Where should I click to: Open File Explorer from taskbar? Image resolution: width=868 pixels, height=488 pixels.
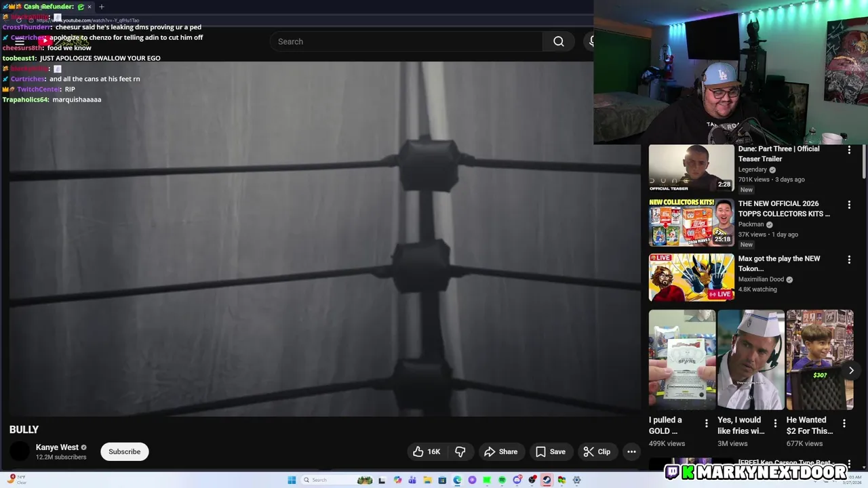pos(428,480)
